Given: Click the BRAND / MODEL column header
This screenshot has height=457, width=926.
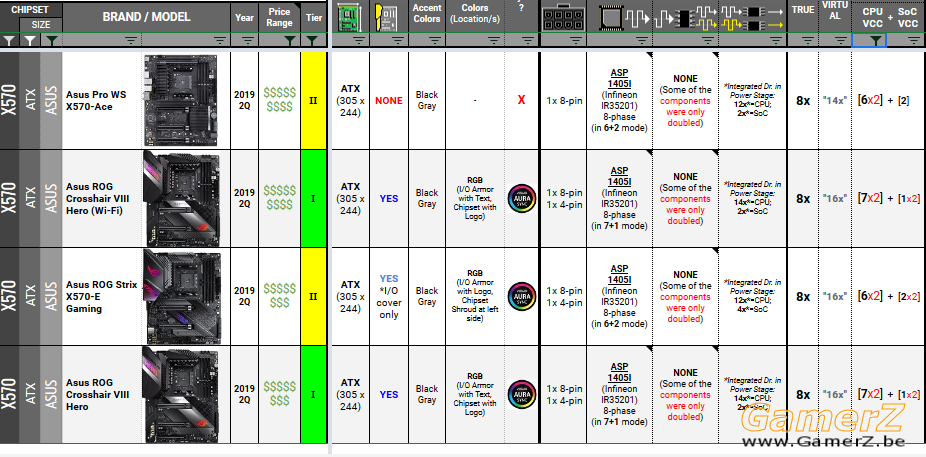Looking at the screenshot, I should [x=146, y=17].
